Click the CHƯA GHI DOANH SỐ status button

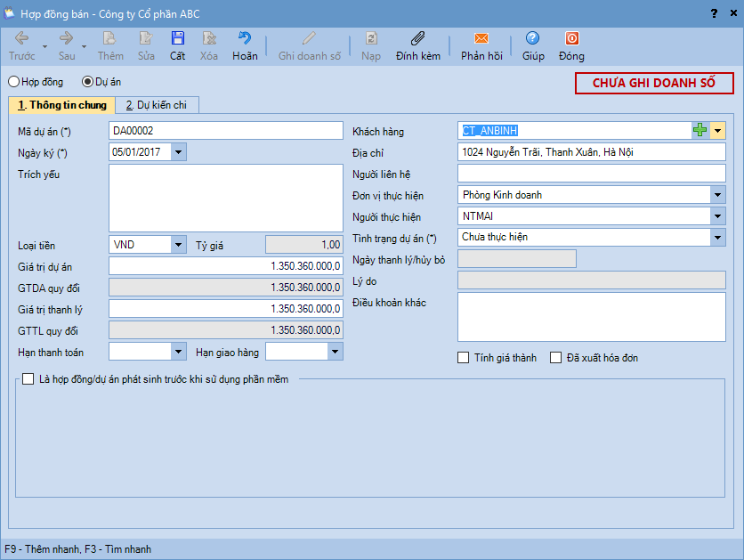click(x=654, y=83)
